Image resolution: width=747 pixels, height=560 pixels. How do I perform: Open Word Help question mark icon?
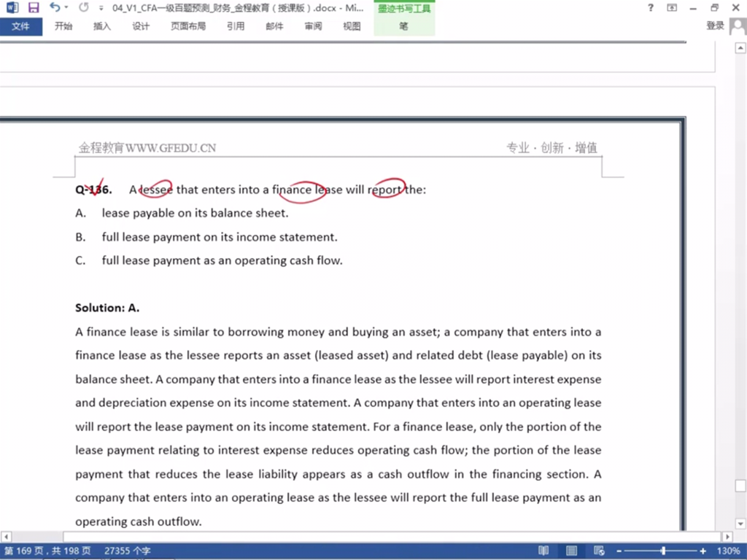coord(650,7)
